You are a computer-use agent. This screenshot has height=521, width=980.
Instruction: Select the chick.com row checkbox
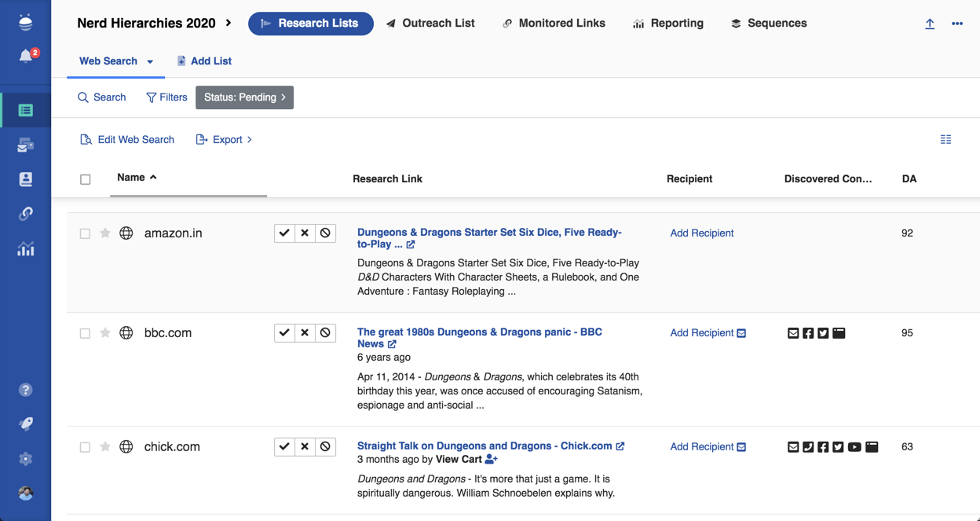pyautogui.click(x=85, y=447)
